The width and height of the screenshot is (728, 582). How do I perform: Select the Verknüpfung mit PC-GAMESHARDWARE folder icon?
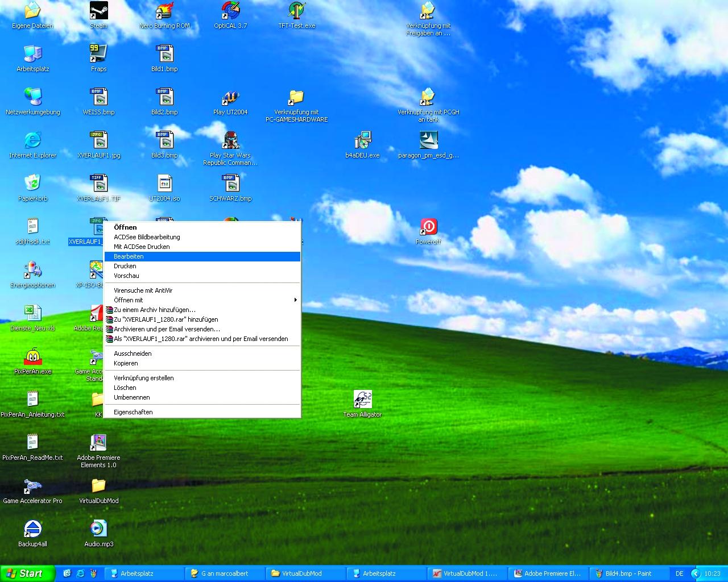coord(296,97)
